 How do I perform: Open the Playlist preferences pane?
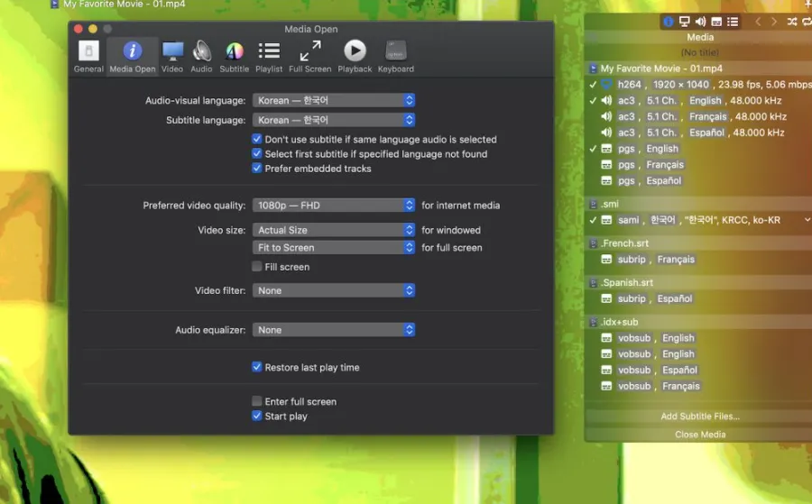pyautogui.click(x=269, y=57)
